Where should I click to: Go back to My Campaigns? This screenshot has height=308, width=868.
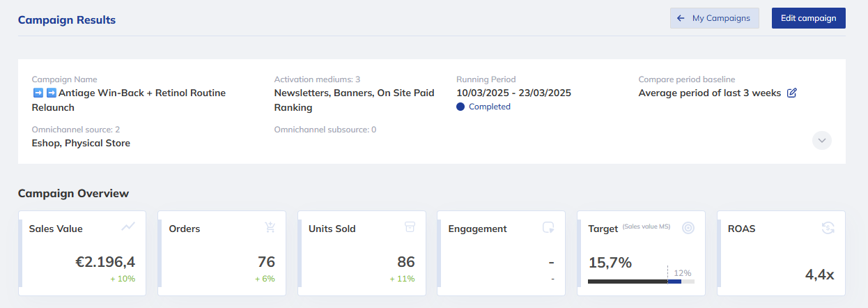[x=714, y=18]
